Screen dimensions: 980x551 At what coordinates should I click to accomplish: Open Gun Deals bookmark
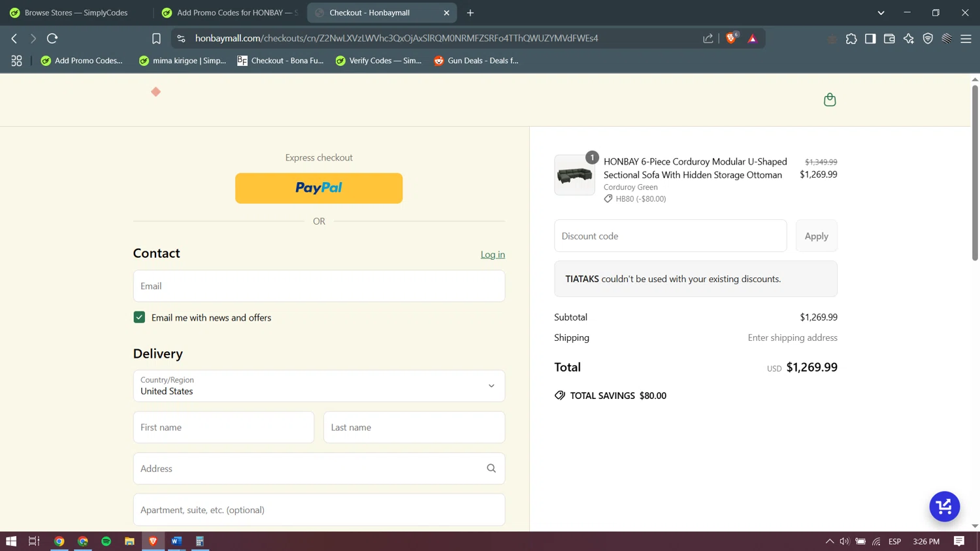(476, 61)
